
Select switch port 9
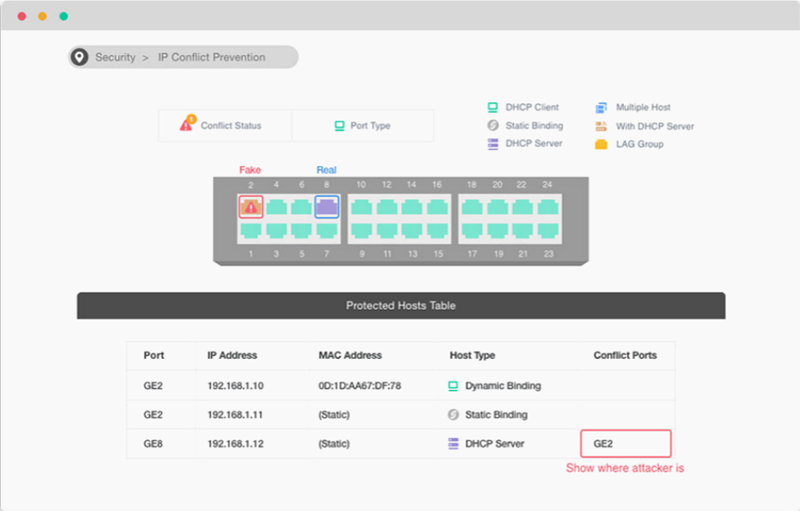(361, 231)
